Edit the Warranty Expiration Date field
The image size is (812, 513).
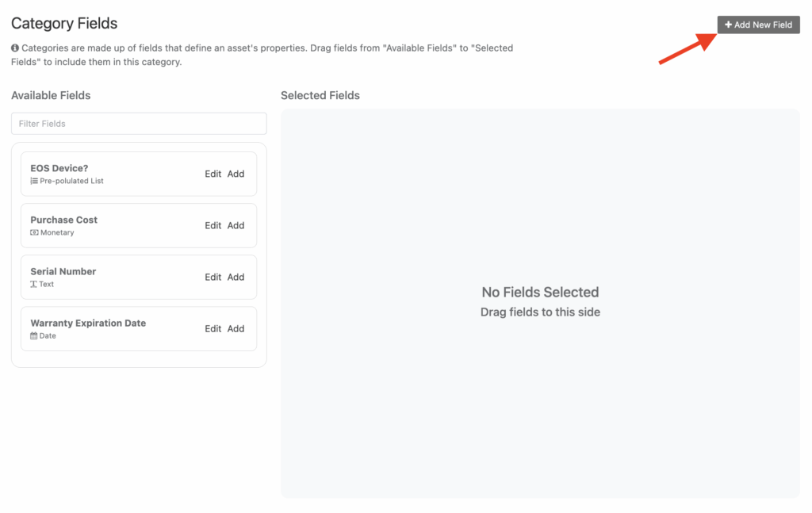click(213, 328)
